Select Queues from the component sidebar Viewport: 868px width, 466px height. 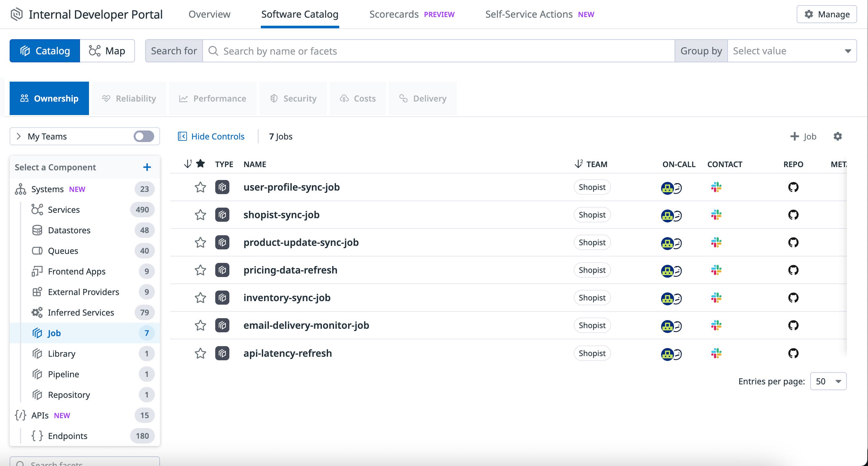coord(63,251)
